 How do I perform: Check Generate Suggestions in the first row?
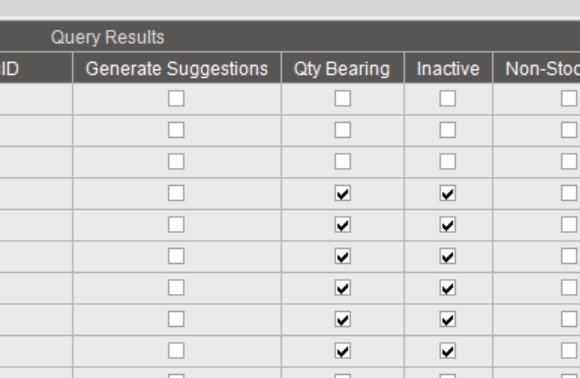coord(176,98)
